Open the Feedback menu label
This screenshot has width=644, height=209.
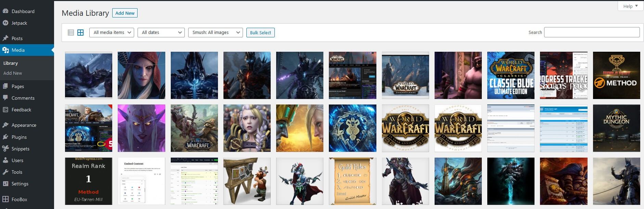pos(21,110)
